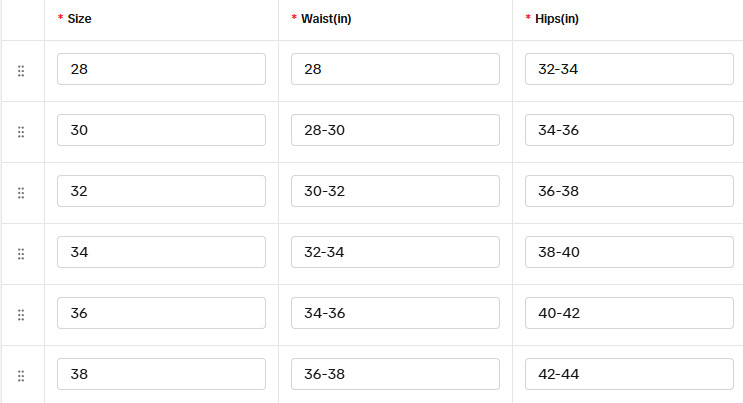
Task: Edit the Waist field showing 28-30
Action: (x=395, y=130)
